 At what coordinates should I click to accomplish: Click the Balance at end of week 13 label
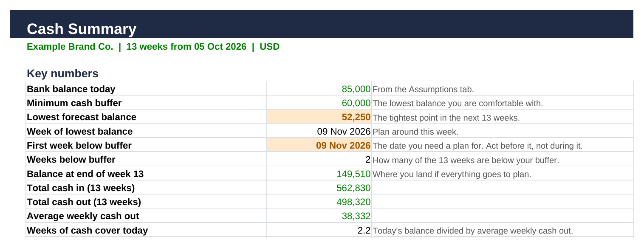85,174
